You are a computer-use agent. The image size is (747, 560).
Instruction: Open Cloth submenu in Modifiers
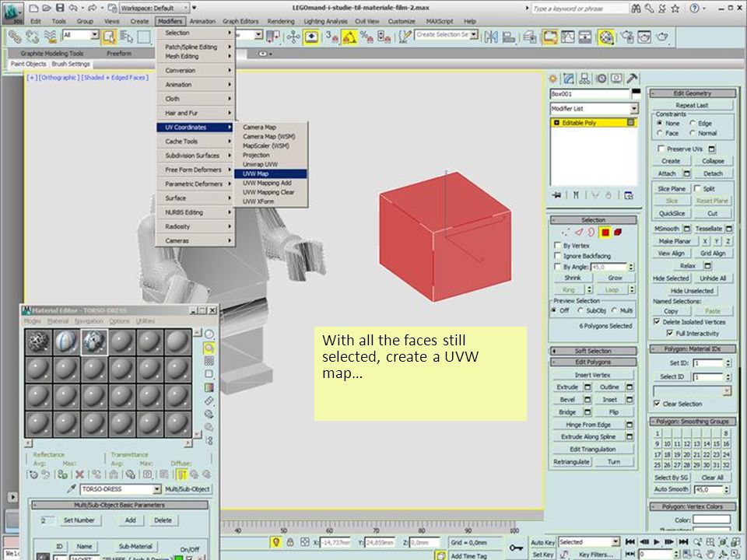tap(195, 99)
